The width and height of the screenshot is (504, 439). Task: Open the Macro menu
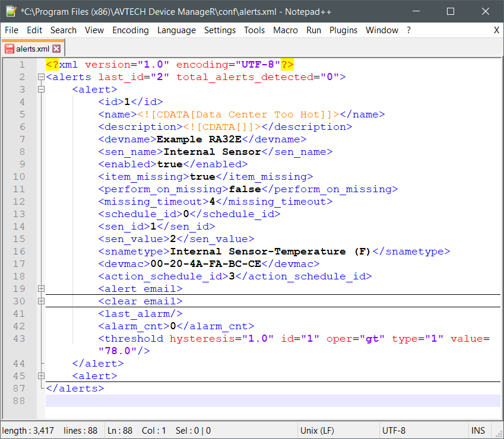coord(286,30)
